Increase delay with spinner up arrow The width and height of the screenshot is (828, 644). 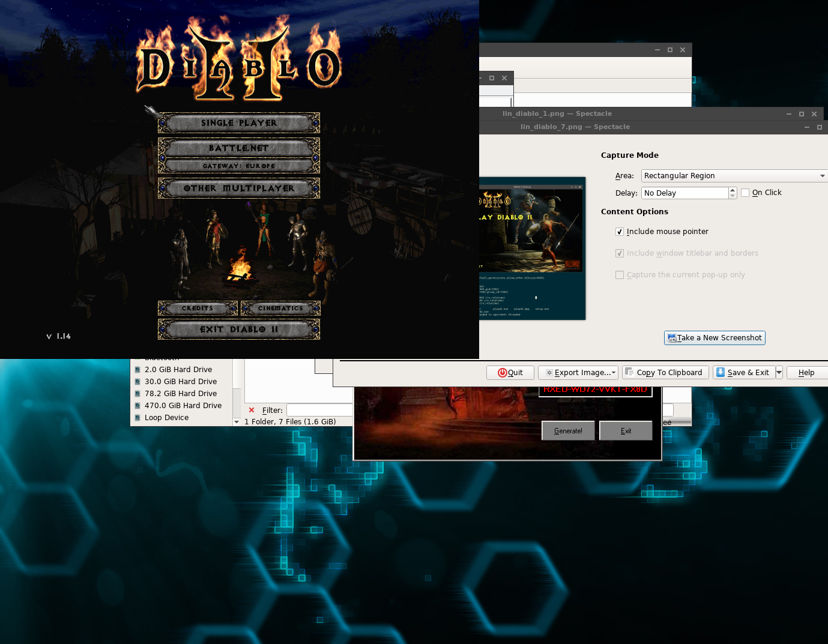click(733, 190)
